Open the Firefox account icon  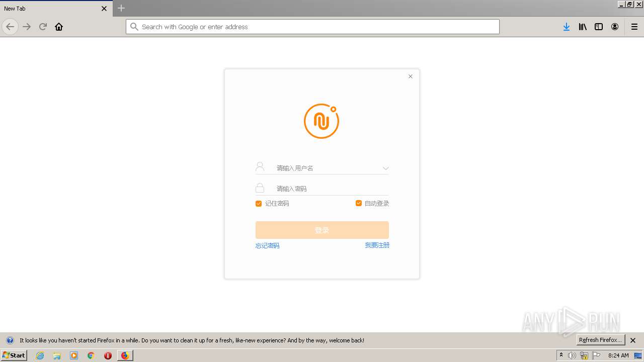tap(615, 27)
